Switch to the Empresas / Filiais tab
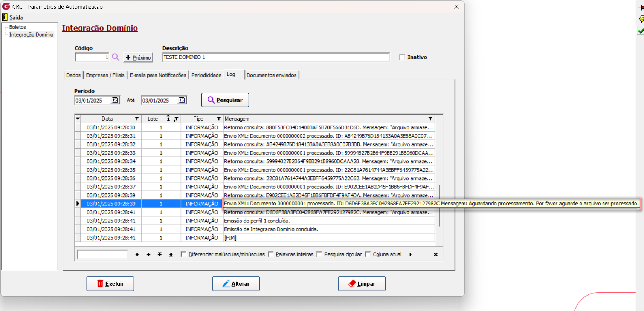The width and height of the screenshot is (644, 311). point(105,75)
